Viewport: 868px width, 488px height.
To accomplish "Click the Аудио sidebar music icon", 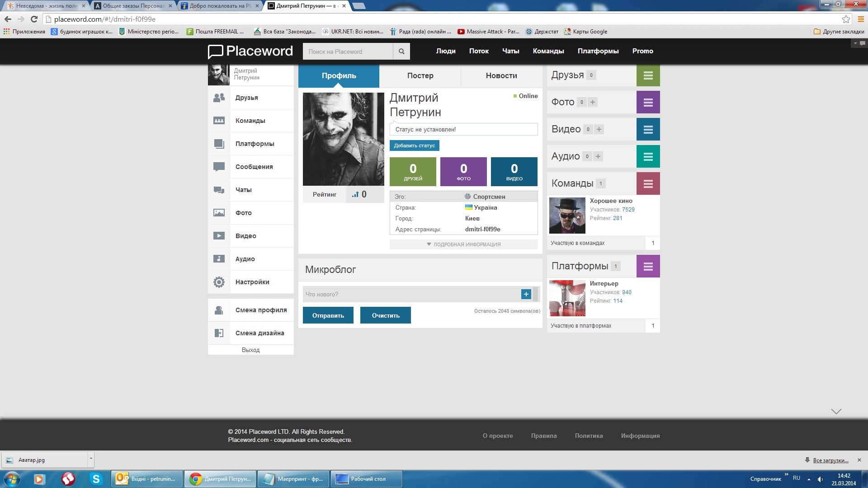I will pos(219,259).
